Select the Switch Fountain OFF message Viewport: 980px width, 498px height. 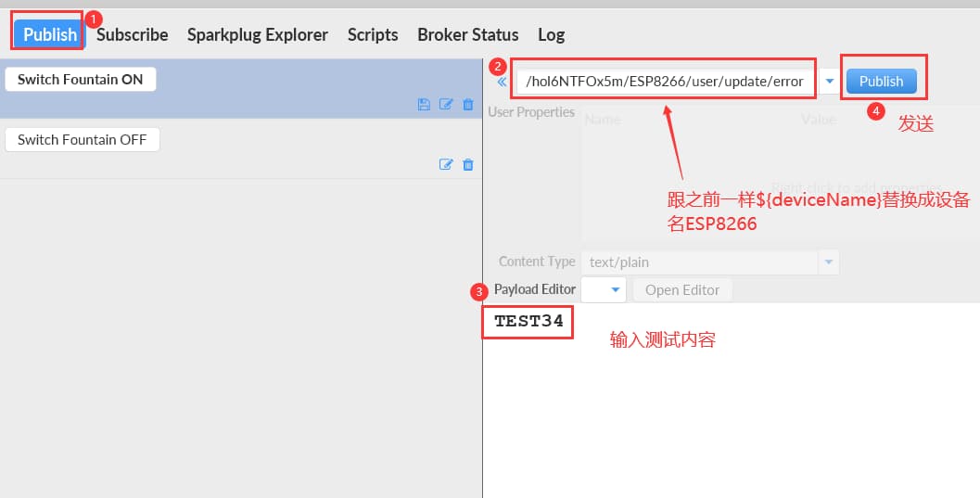coord(83,139)
